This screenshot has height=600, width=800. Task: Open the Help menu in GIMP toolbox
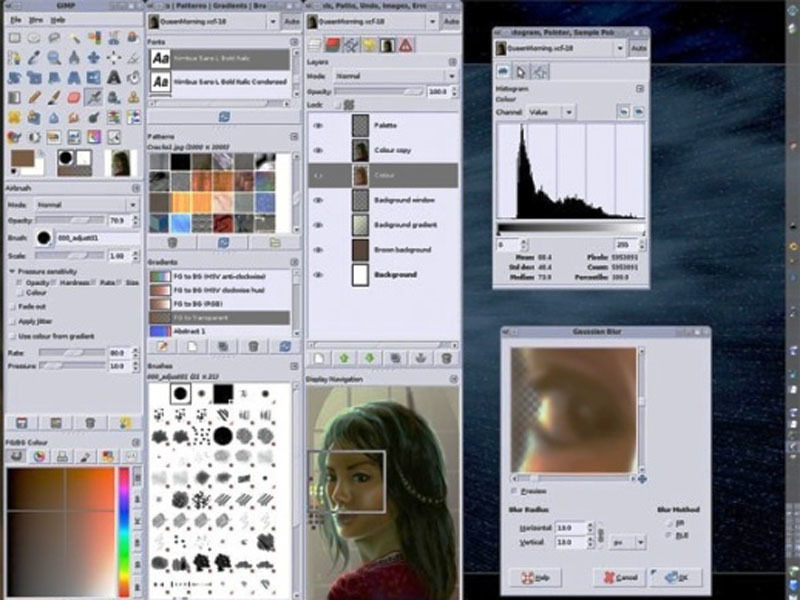tap(58, 20)
